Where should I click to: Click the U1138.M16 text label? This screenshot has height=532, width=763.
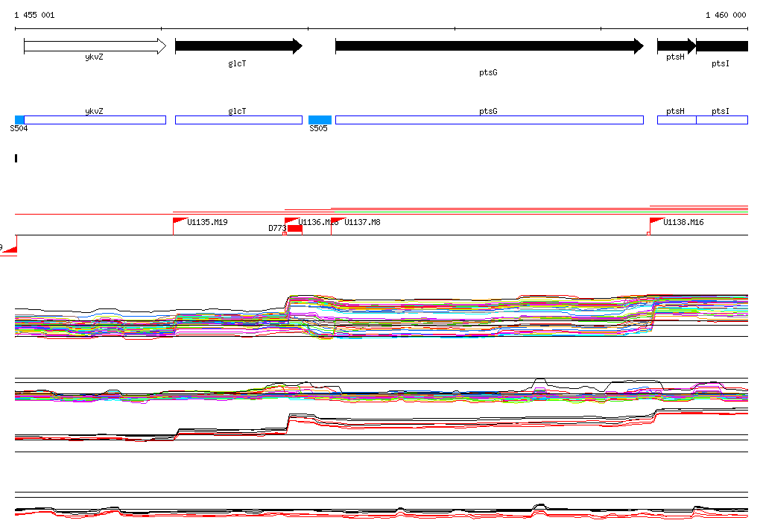683,222
